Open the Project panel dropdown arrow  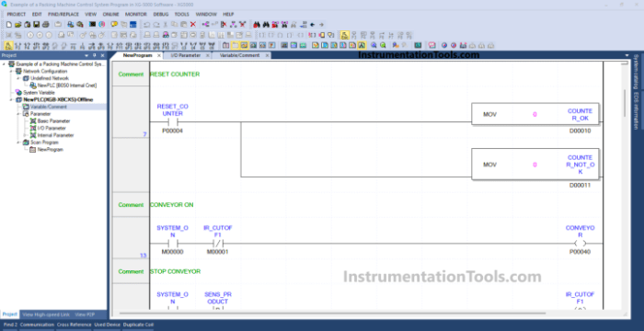(86, 55)
